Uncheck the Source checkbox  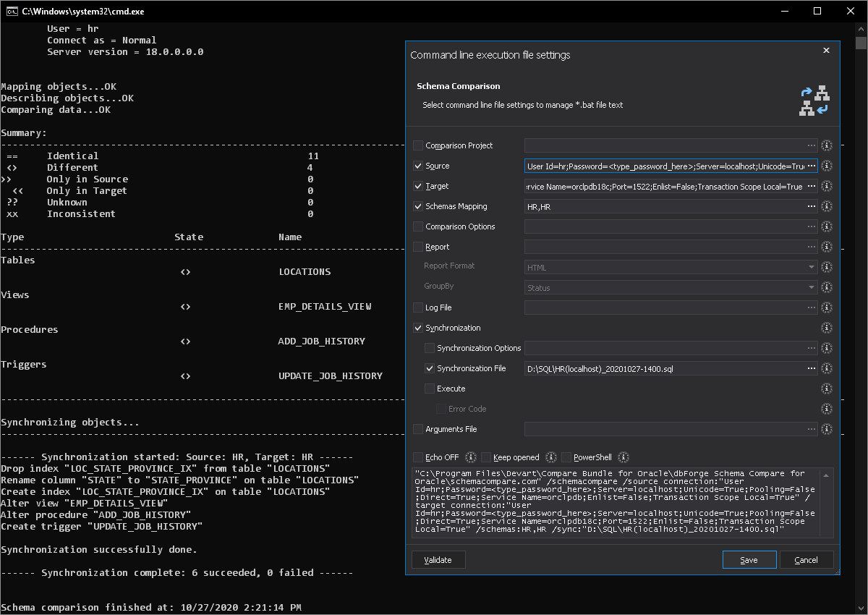point(418,166)
